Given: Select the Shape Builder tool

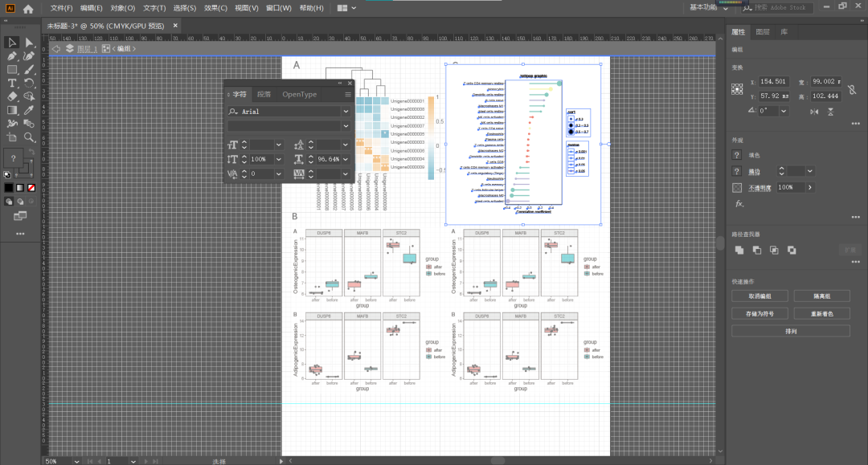Looking at the screenshot, I should coord(29,96).
